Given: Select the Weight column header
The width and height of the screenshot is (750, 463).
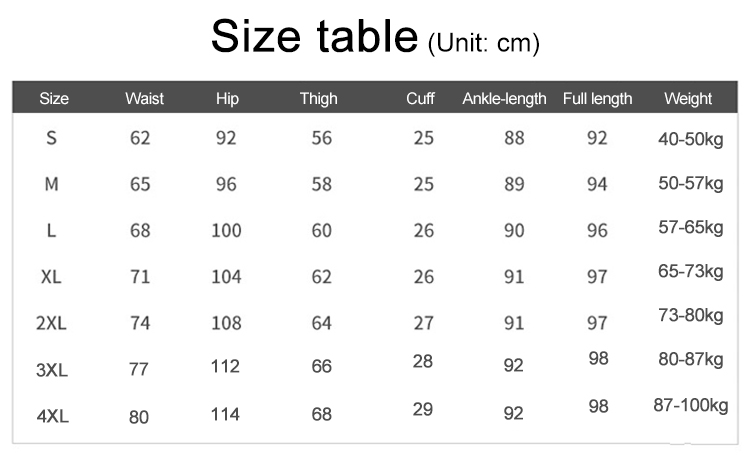Looking at the screenshot, I should point(688,99).
